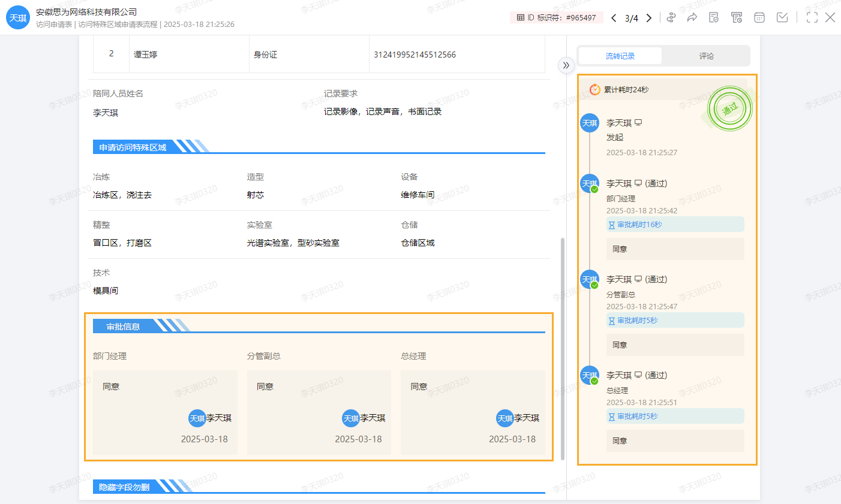The width and height of the screenshot is (841, 504).
Task: Switch to the 评论 tab
Action: (x=706, y=55)
